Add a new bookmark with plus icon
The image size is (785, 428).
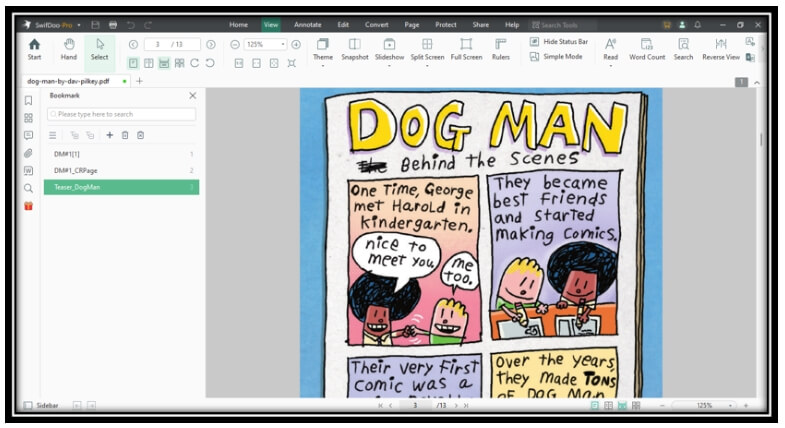[x=110, y=135]
